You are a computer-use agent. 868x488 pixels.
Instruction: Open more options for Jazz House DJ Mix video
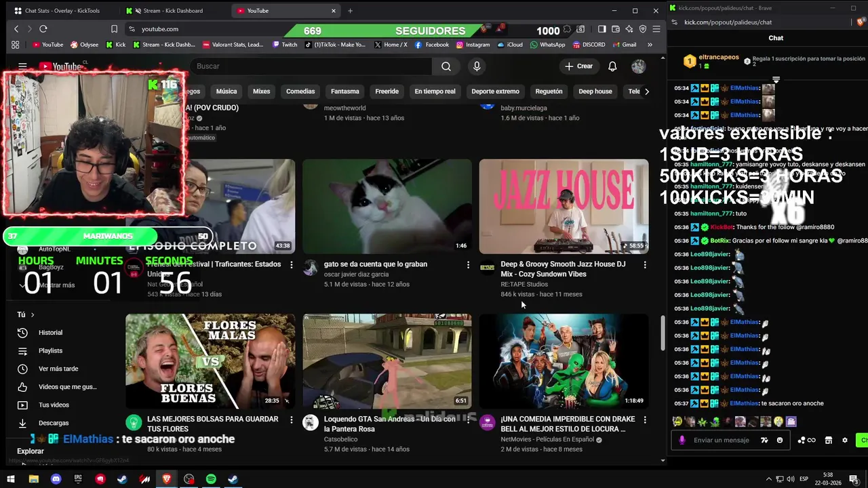(x=645, y=265)
